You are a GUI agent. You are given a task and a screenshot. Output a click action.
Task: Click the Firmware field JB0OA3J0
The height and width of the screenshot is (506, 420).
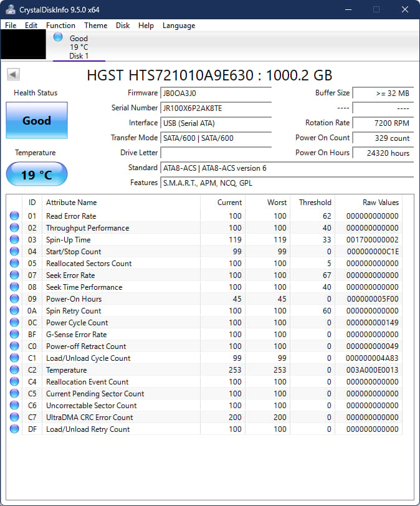(216, 93)
